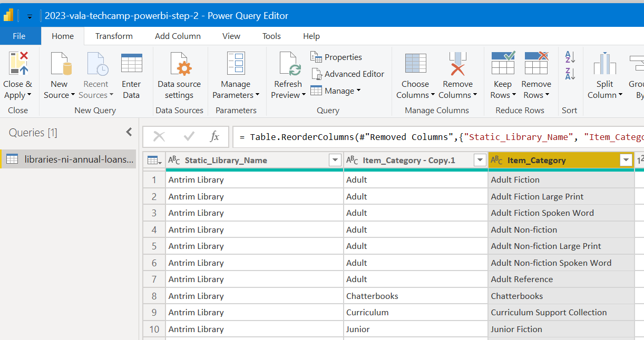Collapse the Queries pane
The image size is (644, 340).
[x=129, y=133]
